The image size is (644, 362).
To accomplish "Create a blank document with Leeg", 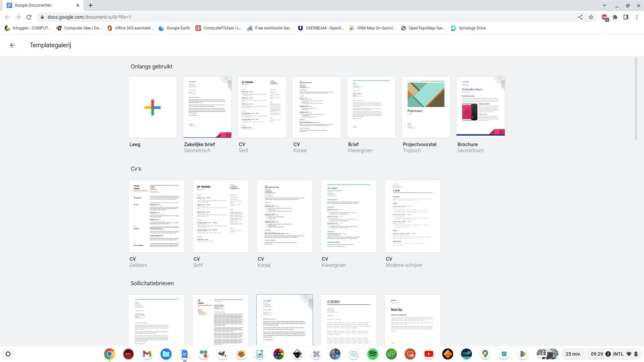I will pyautogui.click(x=152, y=107).
